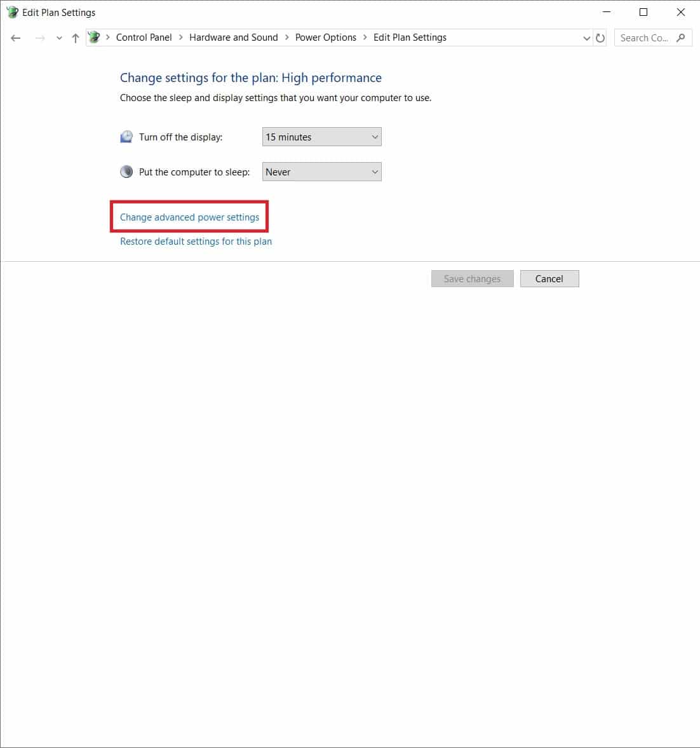Open Change advanced power settings
The image size is (700, 748).
pyautogui.click(x=189, y=217)
